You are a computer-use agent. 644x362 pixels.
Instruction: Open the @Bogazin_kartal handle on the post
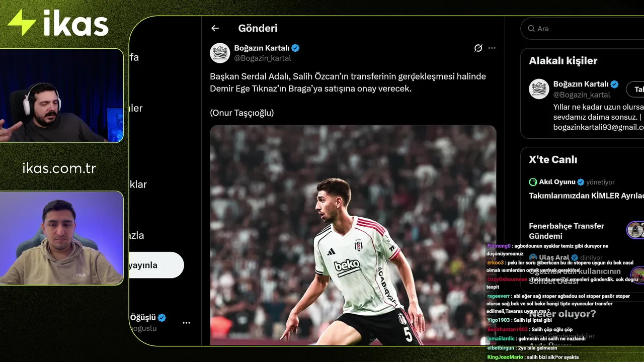[x=263, y=58]
